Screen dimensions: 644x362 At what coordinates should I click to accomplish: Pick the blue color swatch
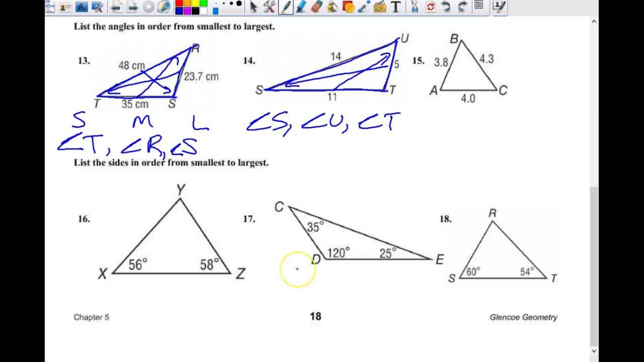[x=179, y=11]
